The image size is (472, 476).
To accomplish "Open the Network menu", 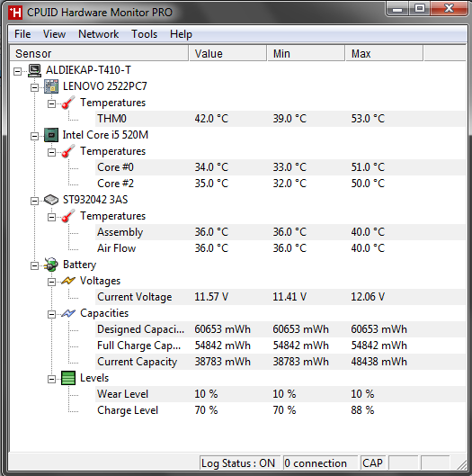I will pyautogui.click(x=99, y=34).
